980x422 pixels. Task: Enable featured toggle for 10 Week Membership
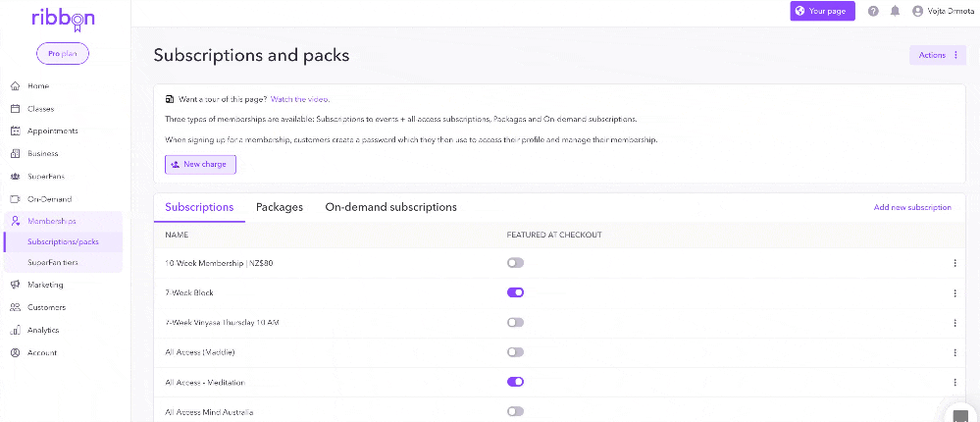[x=516, y=263]
